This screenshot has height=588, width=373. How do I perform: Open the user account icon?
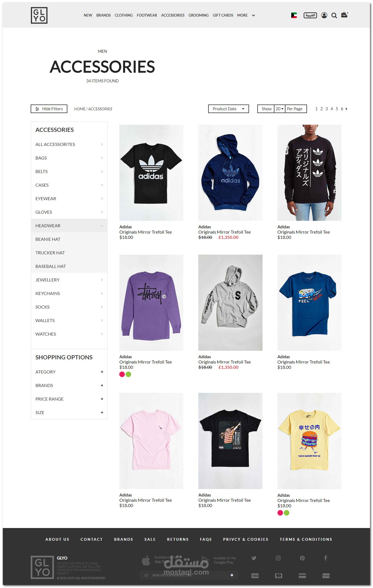pos(324,15)
